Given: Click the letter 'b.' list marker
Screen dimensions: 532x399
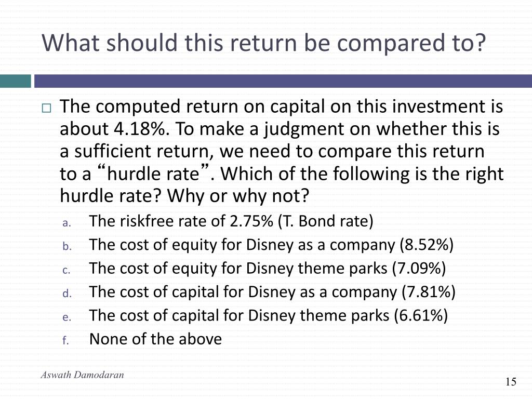Looking at the screenshot, I should tap(67, 246).
